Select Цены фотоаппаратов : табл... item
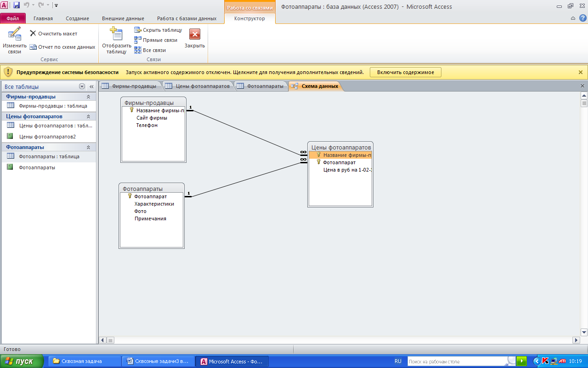Viewport: 588px width, 368px height. (x=49, y=125)
